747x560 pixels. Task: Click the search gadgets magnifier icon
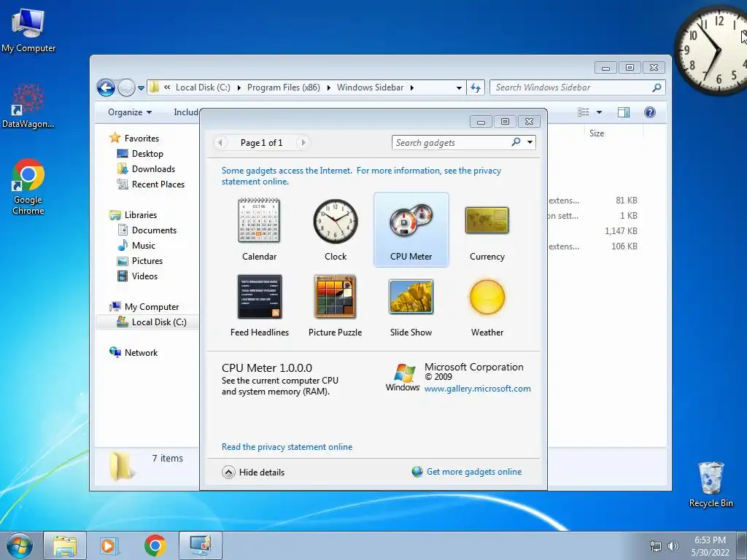[x=516, y=142]
